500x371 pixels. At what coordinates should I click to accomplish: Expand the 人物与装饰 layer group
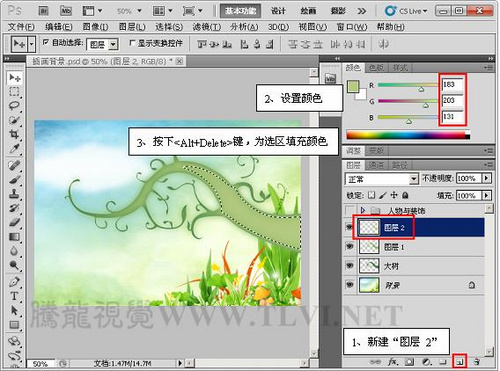point(363,210)
